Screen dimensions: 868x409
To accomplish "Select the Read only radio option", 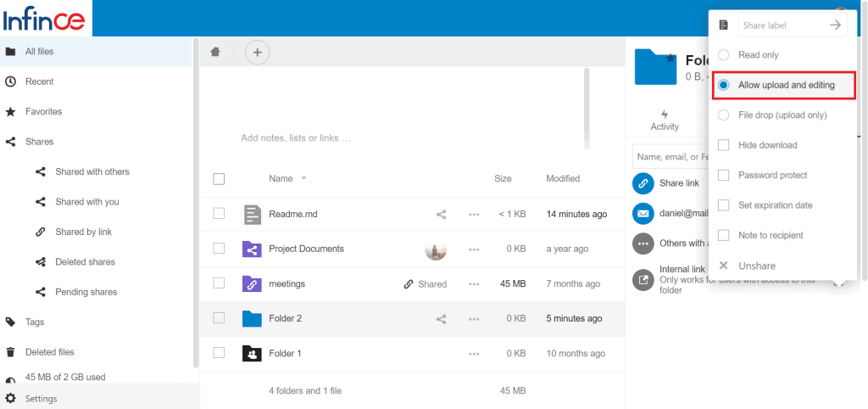I will (x=724, y=55).
